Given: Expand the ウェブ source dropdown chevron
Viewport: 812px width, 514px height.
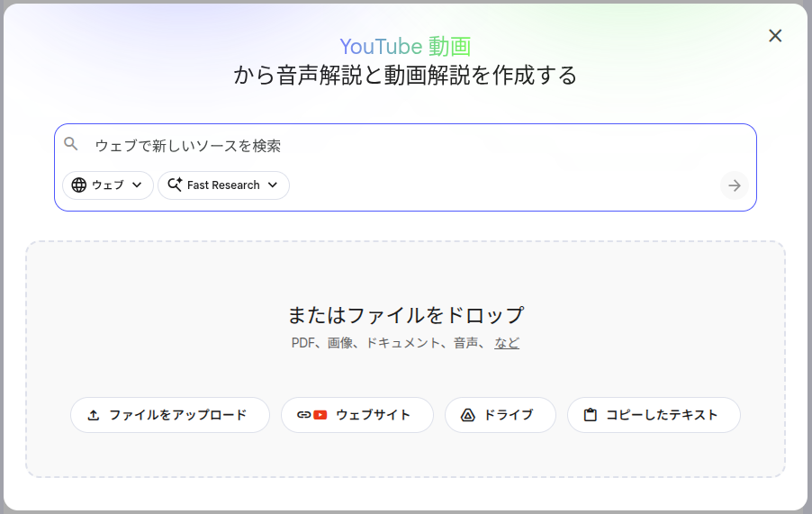Looking at the screenshot, I should tap(137, 185).
